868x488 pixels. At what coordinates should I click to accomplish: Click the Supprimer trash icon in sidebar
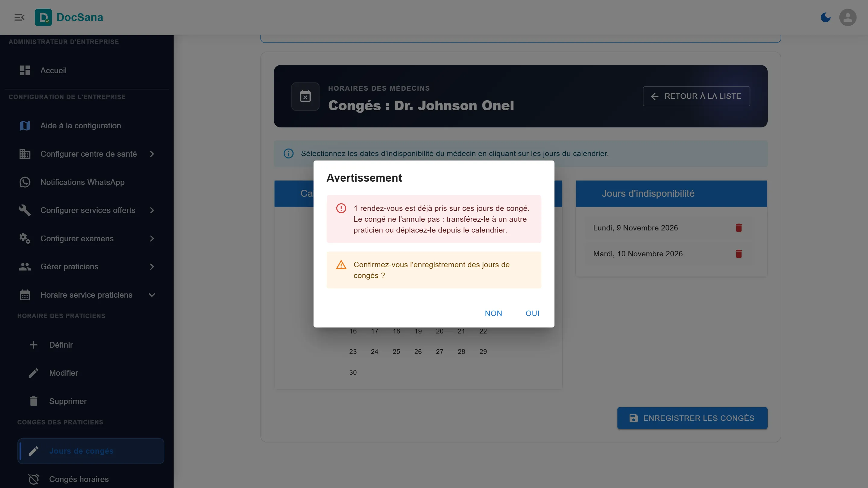[33, 401]
